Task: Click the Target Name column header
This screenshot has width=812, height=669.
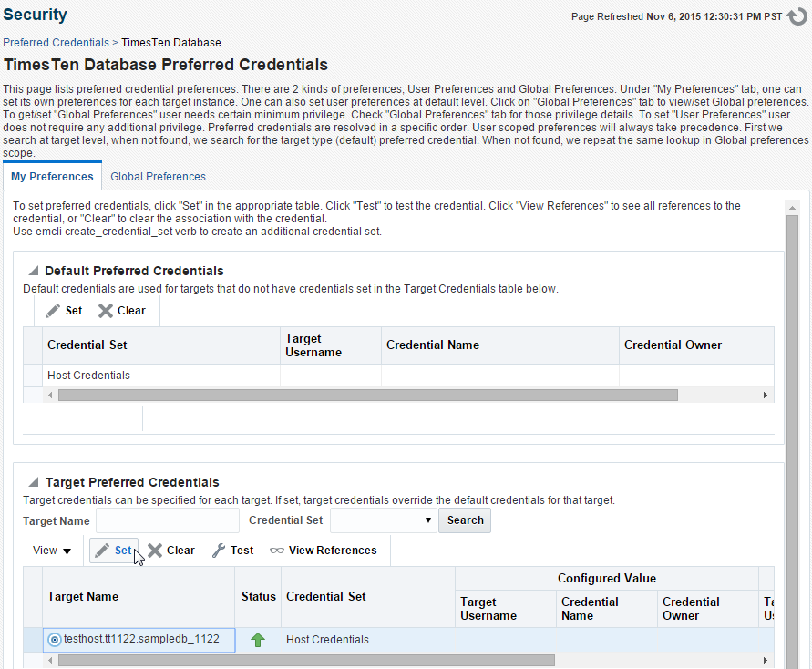Action: (139, 597)
